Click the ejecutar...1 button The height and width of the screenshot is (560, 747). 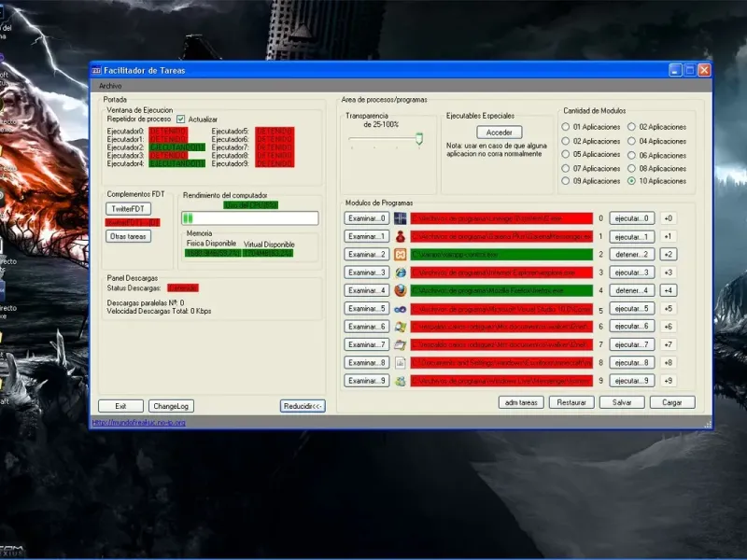click(x=632, y=237)
